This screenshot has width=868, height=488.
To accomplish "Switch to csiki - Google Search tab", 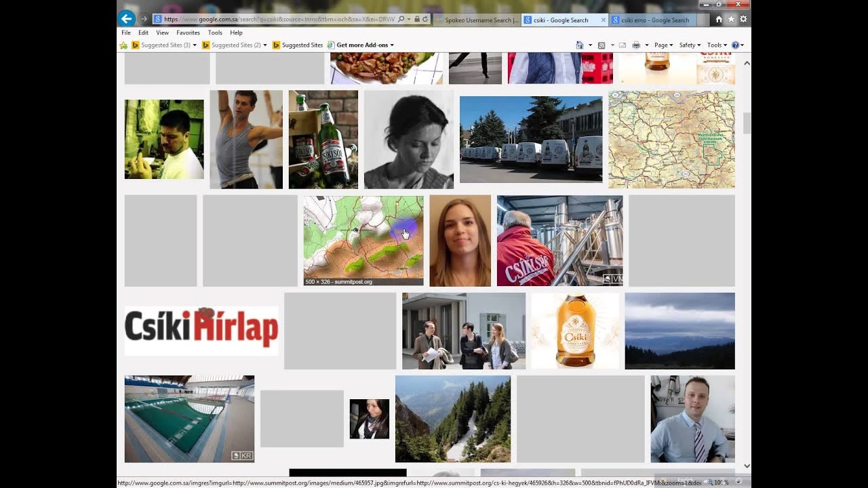I will (559, 20).
